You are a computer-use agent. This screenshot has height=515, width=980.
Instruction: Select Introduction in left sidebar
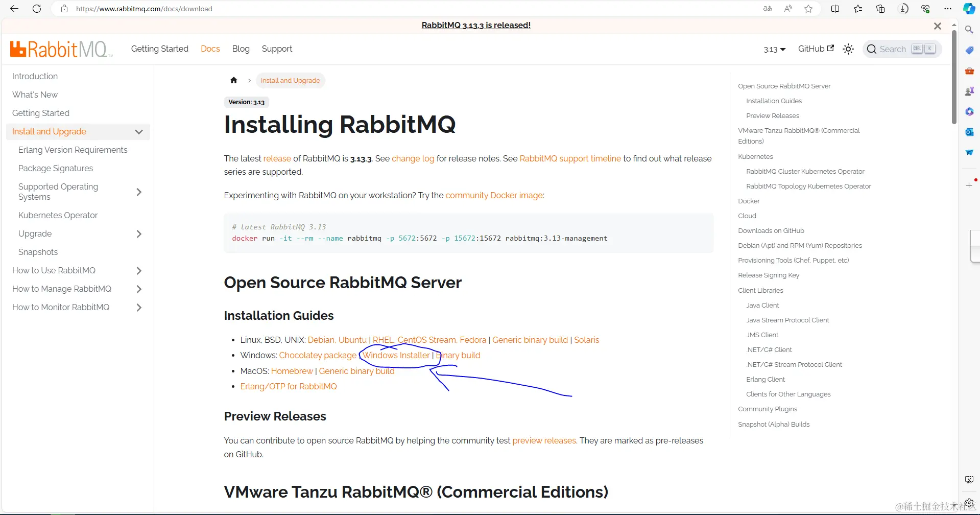pyautogui.click(x=35, y=76)
